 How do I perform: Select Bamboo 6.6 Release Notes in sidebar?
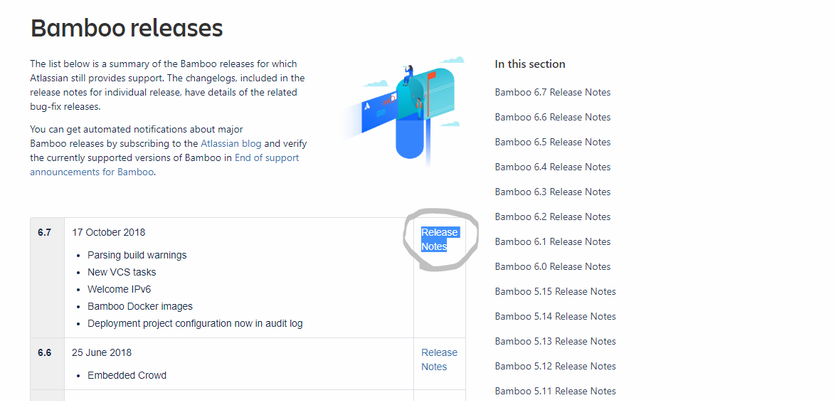point(552,117)
